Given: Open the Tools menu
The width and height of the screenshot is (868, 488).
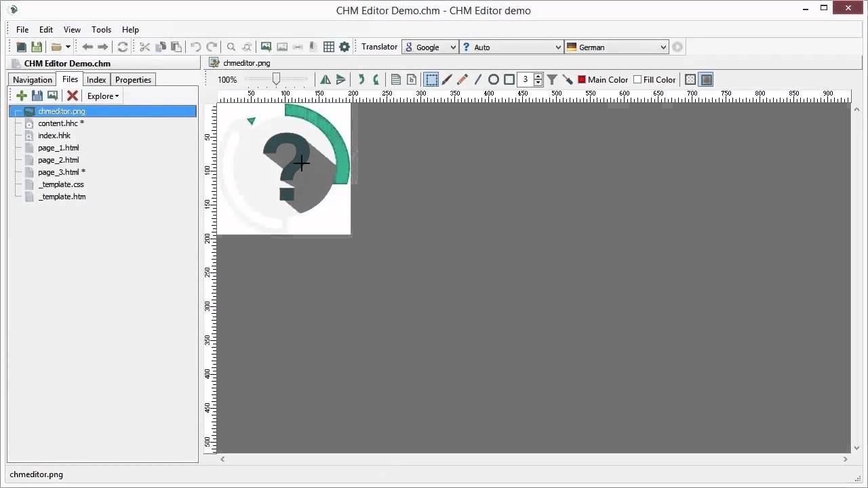Looking at the screenshot, I should point(101,30).
